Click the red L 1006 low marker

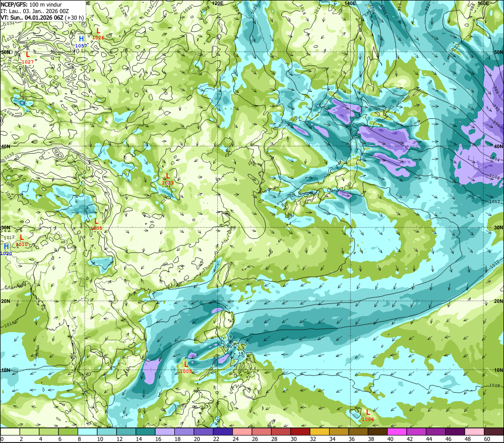(368, 415)
